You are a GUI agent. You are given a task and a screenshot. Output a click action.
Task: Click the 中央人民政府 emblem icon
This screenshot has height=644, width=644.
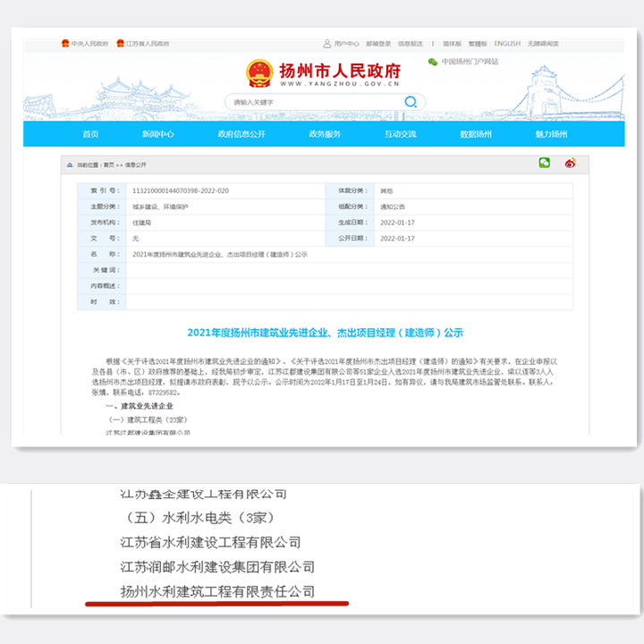point(65,43)
